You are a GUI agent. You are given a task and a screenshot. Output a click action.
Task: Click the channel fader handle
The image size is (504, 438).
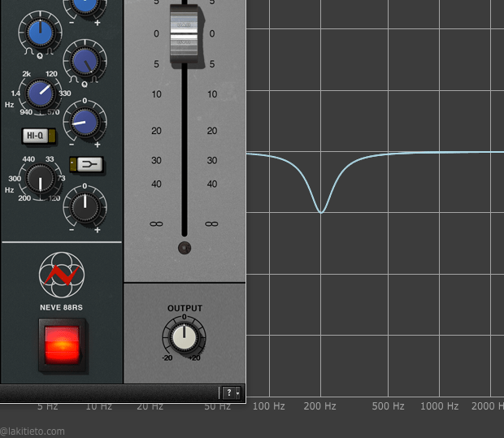pyautogui.click(x=185, y=34)
